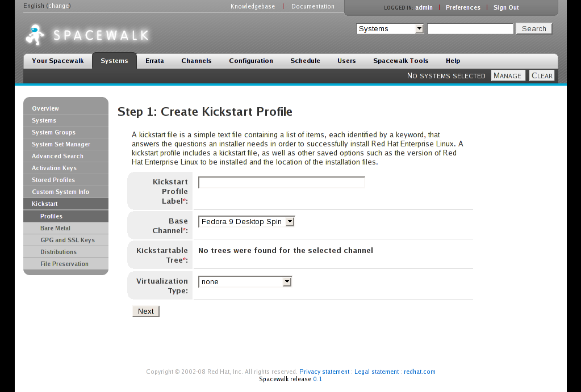Screen dimensions: 581x392
Task: Open the Help tab
Action: click(x=453, y=61)
